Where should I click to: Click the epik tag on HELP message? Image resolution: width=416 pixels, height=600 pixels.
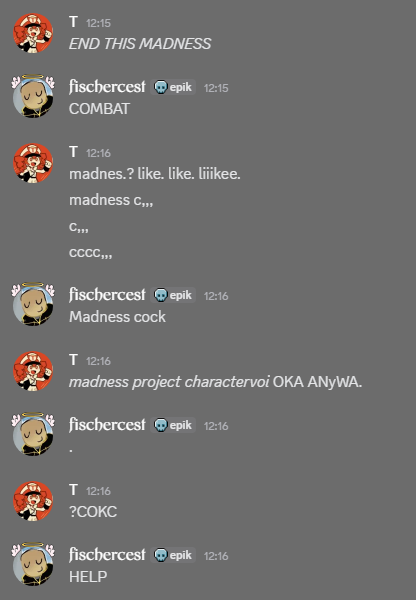pyautogui.click(x=173, y=555)
